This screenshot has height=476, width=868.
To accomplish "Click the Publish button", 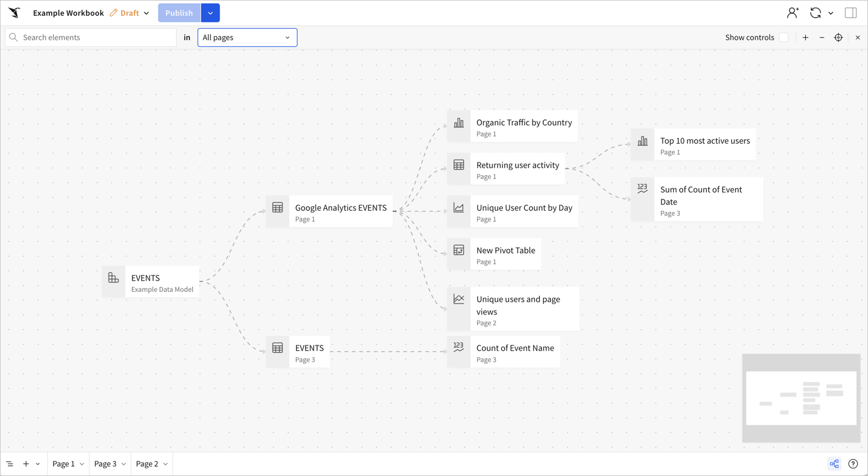I will (179, 13).
